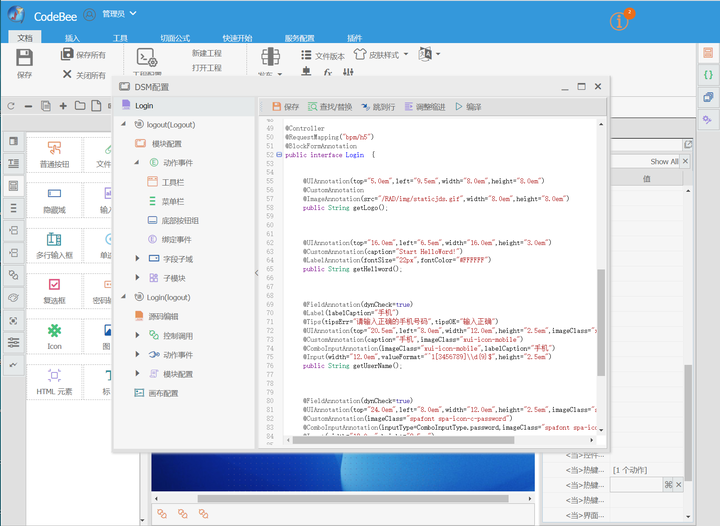Select the 多行输入框 component

pos(54,246)
